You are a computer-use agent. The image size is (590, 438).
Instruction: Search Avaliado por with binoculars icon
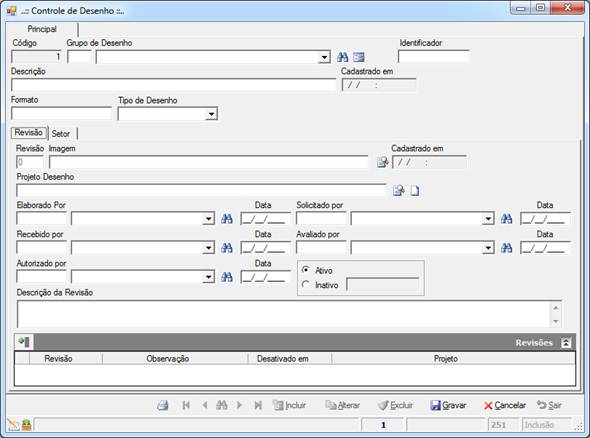click(x=506, y=248)
